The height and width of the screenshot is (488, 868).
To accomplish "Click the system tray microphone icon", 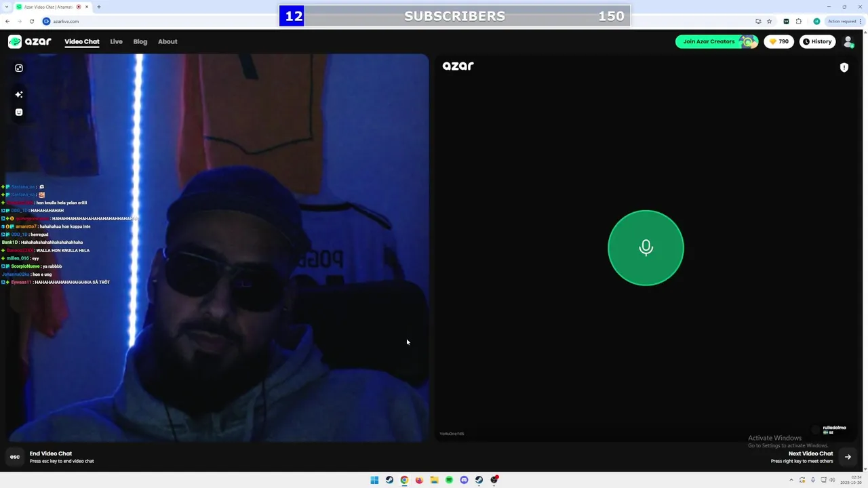I will [x=812, y=480].
